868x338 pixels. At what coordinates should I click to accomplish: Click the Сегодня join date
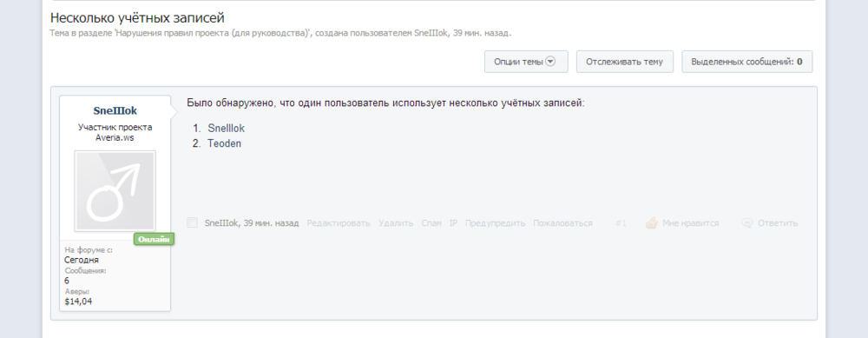pos(82,260)
